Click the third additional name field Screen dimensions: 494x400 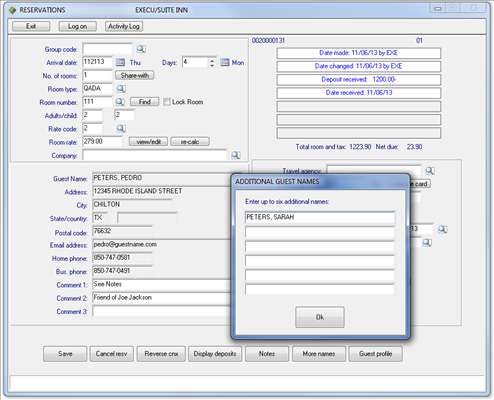pyautogui.click(x=320, y=246)
